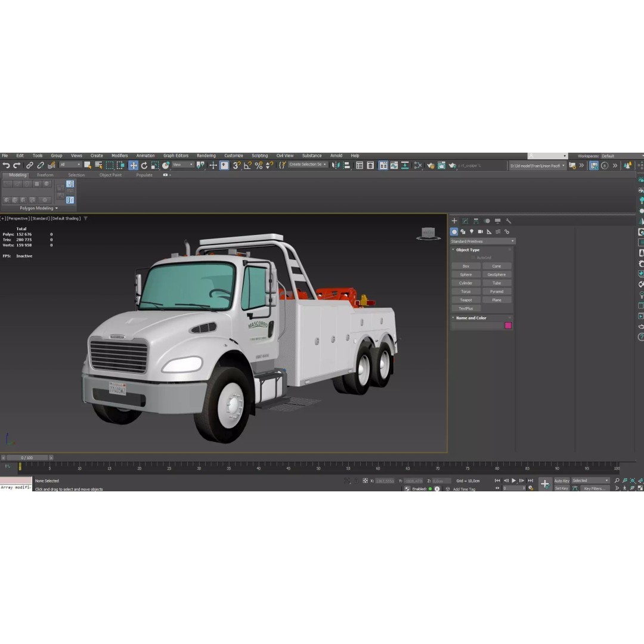Click the Redo arrow icon
Screen dimensions: 644x644
click(x=17, y=166)
